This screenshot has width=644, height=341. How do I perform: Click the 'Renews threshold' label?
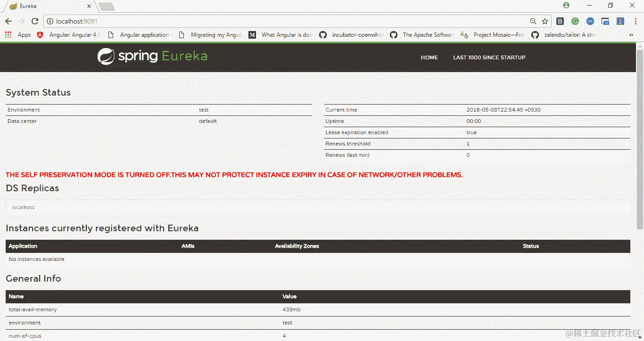(x=348, y=144)
